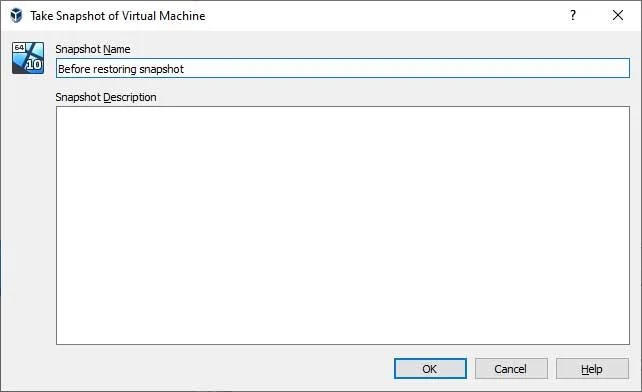Click the question mark help button in title bar
Image resolution: width=642 pixels, height=392 pixels.
coord(573,16)
